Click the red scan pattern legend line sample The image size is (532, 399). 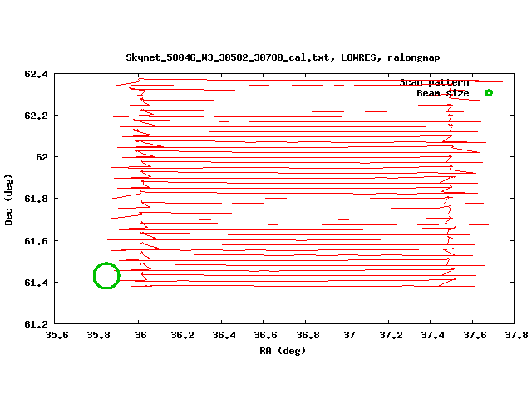489,81
